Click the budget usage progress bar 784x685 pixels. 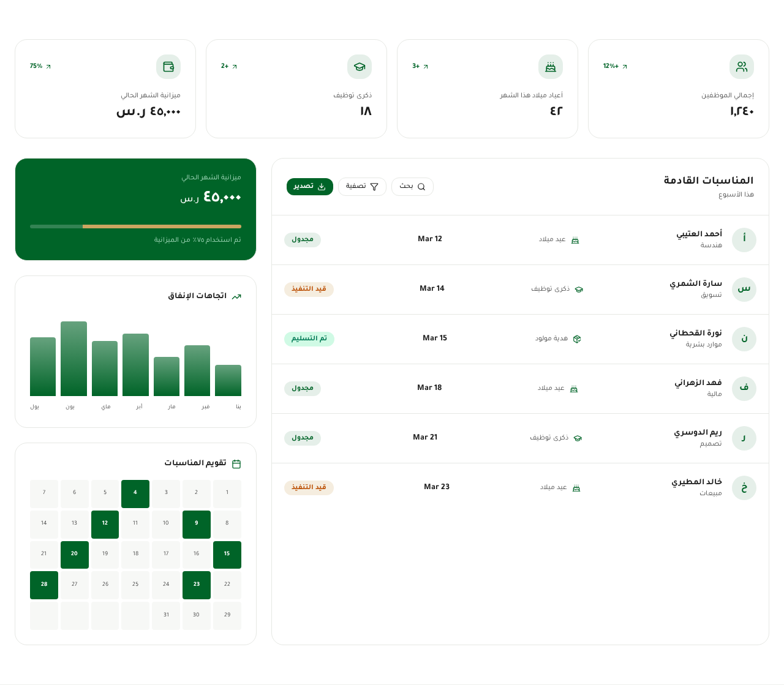tap(135, 226)
